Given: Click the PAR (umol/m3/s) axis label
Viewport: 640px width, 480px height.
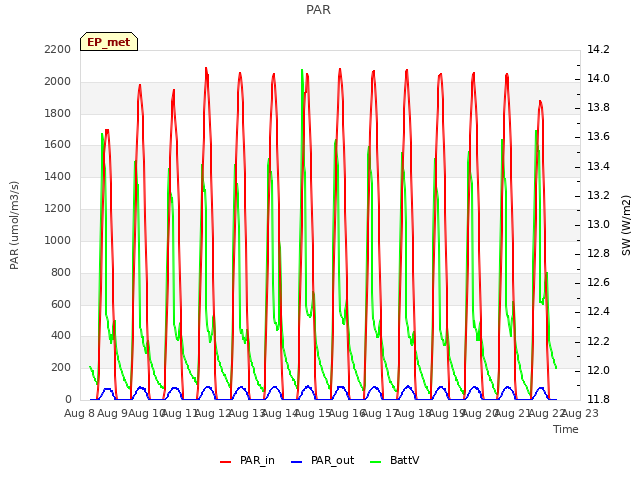Looking at the screenshot, I should [14, 225].
